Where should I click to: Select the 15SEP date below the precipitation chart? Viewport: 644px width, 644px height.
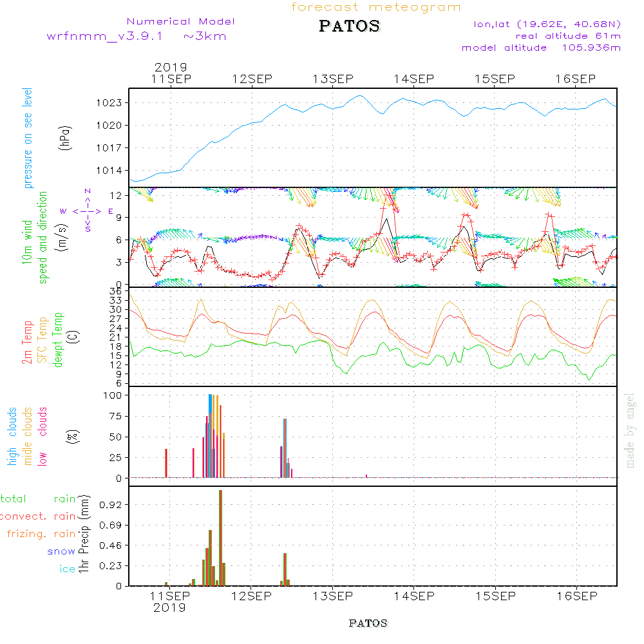(495, 596)
